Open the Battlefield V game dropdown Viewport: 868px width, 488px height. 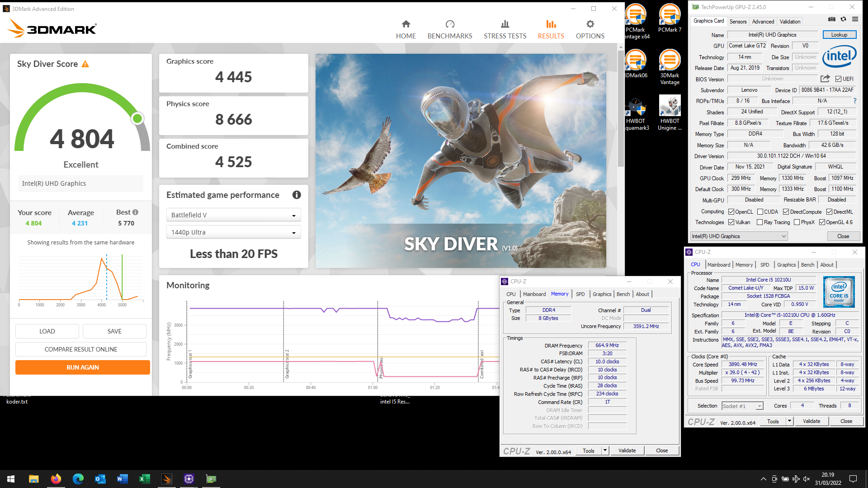pos(233,215)
